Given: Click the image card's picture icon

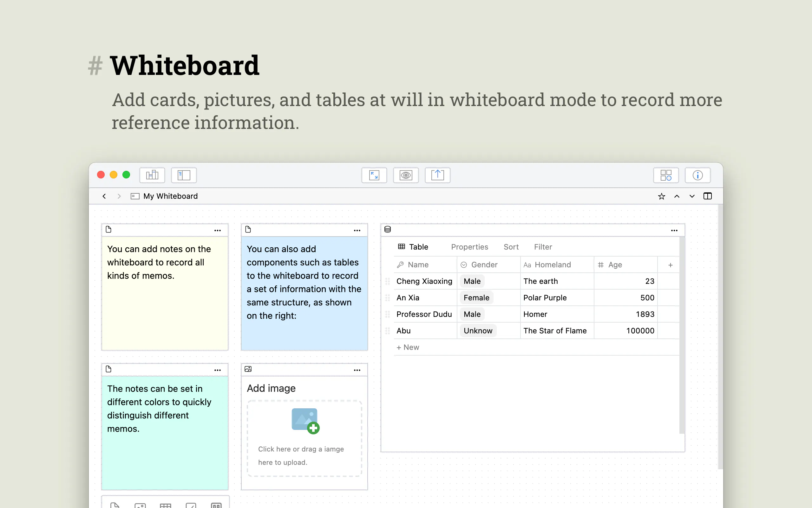Looking at the screenshot, I should pyautogui.click(x=248, y=369).
